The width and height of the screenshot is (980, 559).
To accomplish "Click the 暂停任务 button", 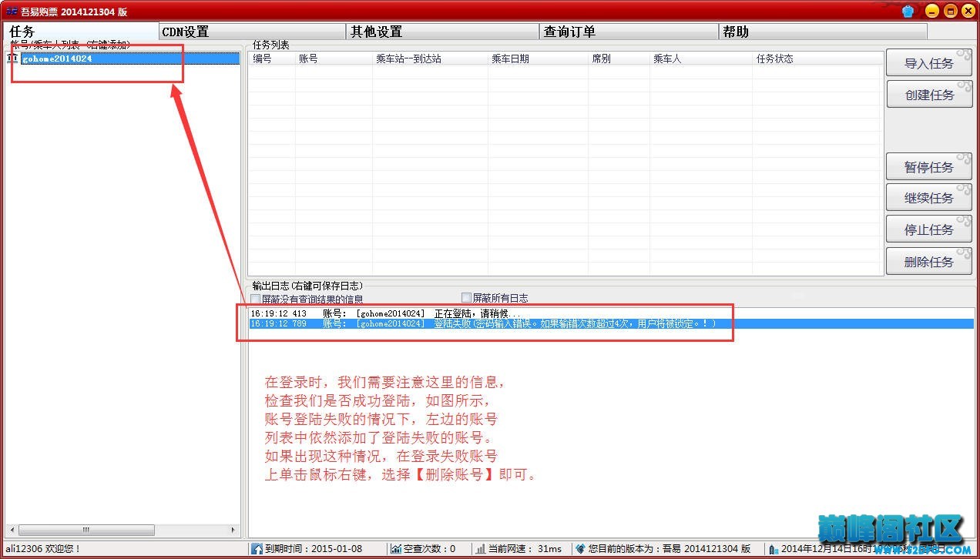I will [929, 167].
